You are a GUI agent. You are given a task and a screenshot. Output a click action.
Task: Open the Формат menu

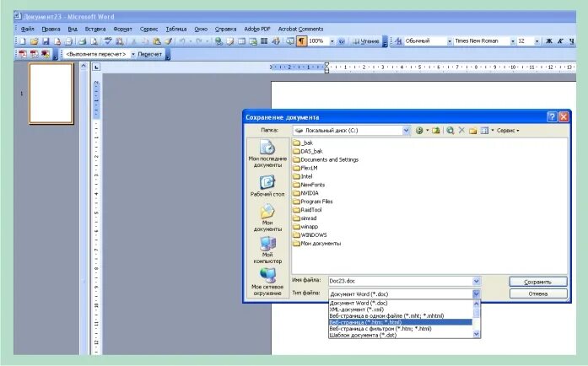pyautogui.click(x=122, y=29)
